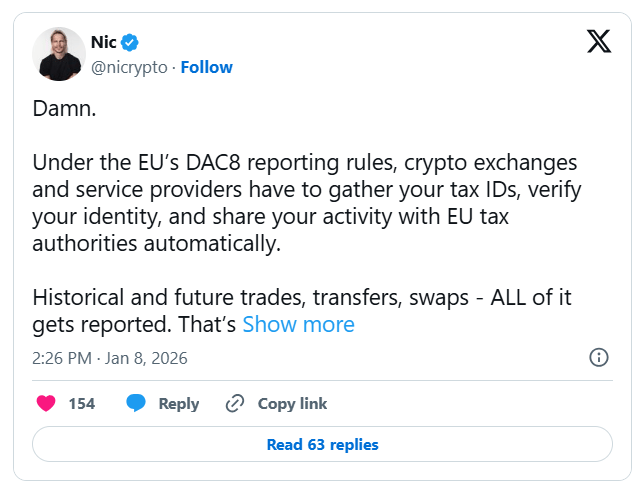
Task: Click the word "Damn." opening the tweet
Action: (65, 108)
